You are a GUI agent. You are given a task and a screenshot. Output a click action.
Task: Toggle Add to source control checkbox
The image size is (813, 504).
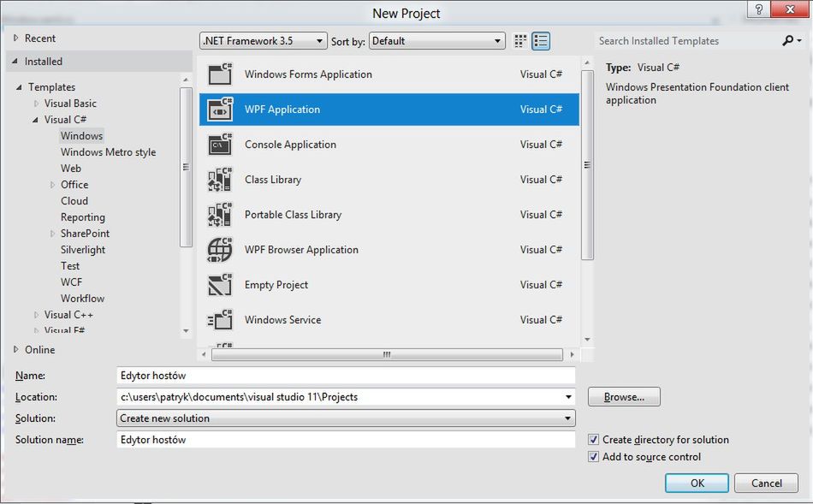click(x=594, y=457)
